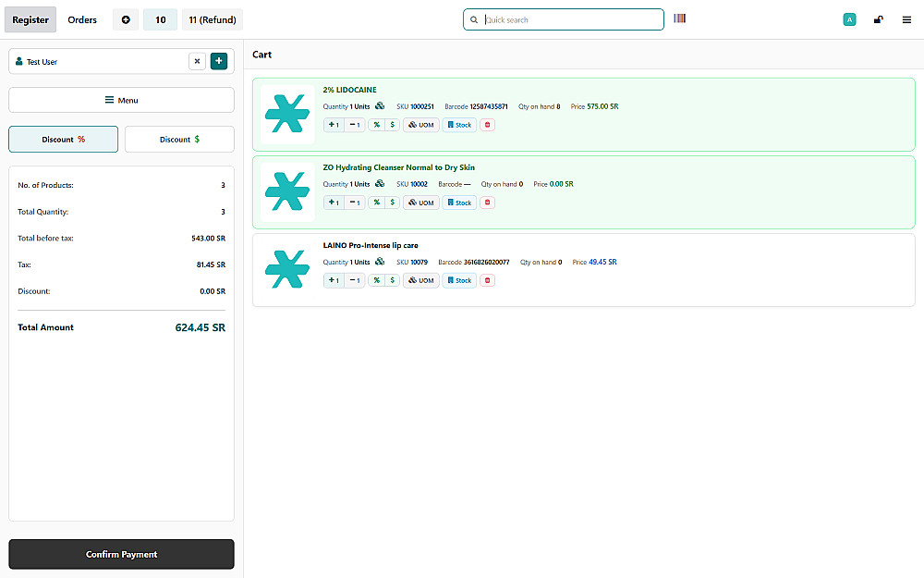This screenshot has height=578, width=924.
Task: Click Tax value 81.45 SR
Action: (211, 265)
